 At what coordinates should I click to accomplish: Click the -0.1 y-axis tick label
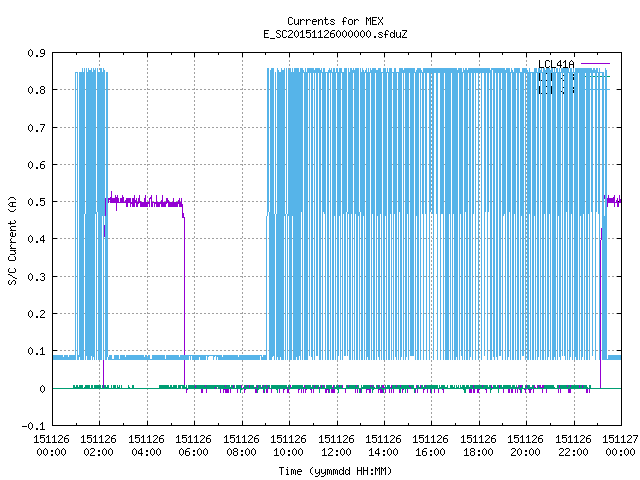(33, 426)
